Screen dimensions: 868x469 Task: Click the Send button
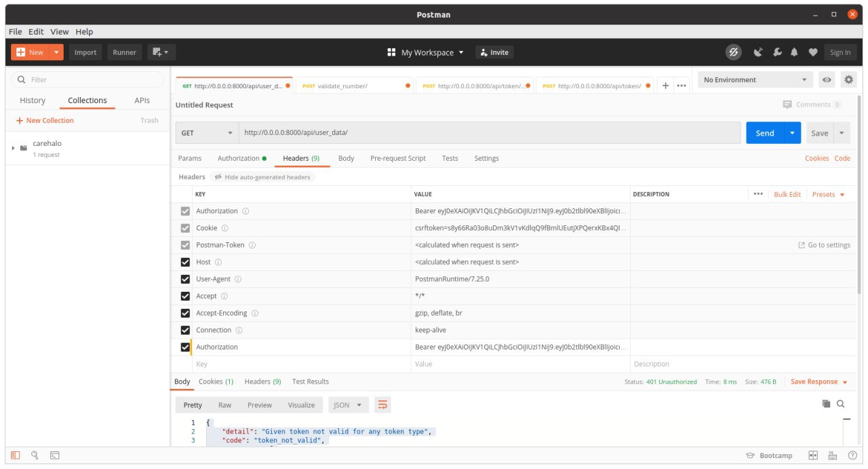(x=765, y=133)
